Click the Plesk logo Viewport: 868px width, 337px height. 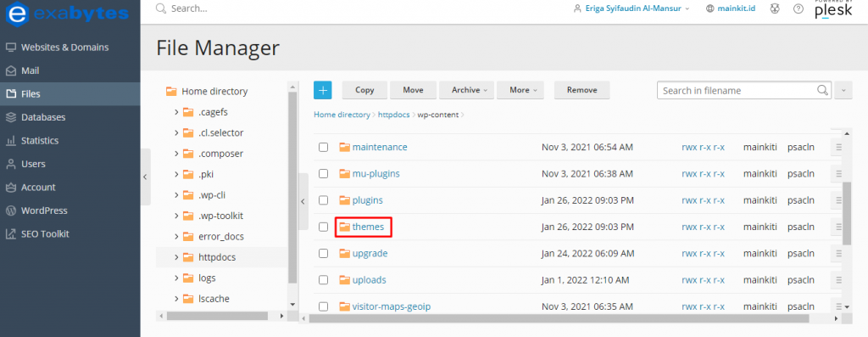click(x=833, y=9)
